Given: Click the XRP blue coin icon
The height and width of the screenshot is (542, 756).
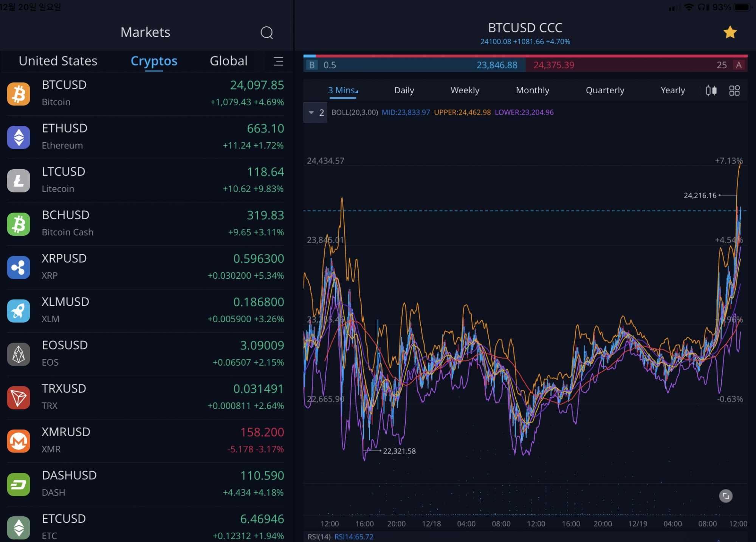Looking at the screenshot, I should coord(19,267).
